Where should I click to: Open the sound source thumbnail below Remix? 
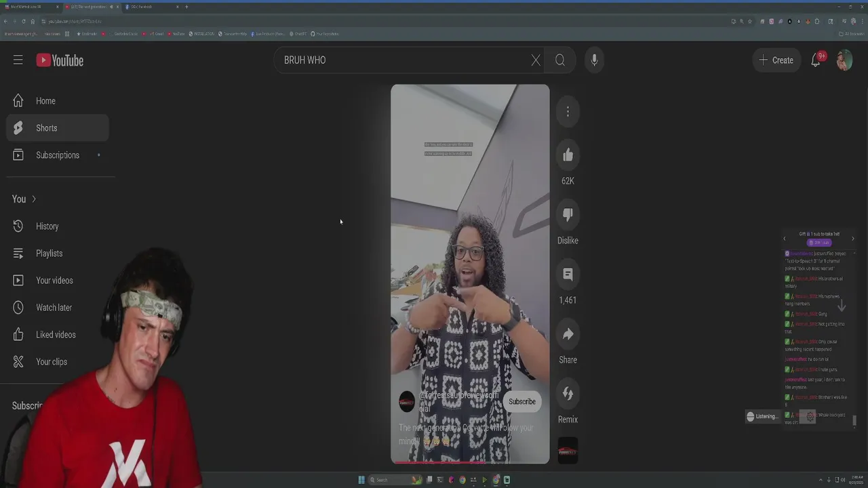568,451
